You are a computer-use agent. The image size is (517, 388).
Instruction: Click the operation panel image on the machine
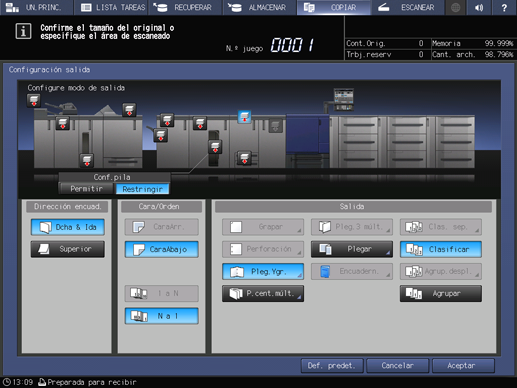(344, 99)
